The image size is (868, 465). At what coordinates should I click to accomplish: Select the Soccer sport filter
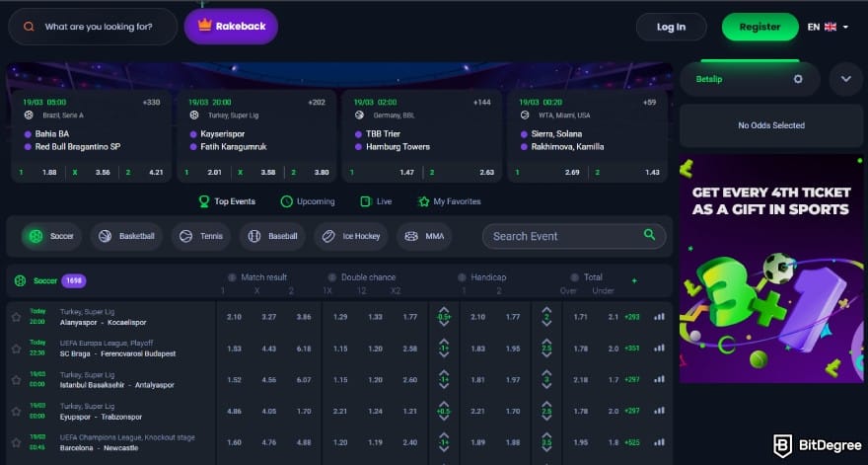(x=51, y=236)
